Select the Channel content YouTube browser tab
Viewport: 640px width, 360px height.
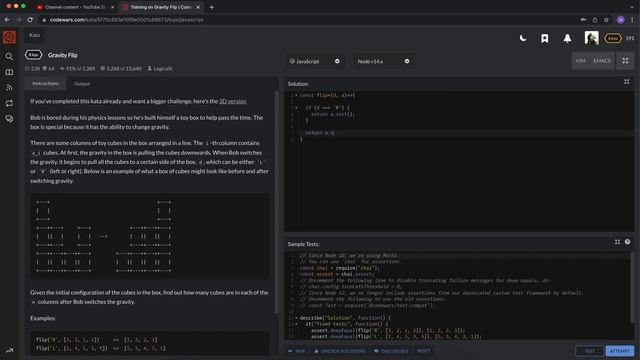76,7
